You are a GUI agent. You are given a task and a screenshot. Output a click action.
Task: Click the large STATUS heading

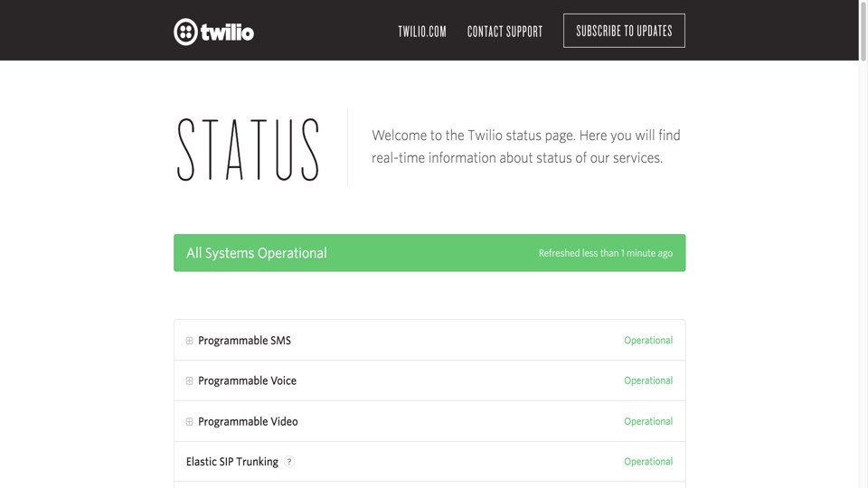click(248, 149)
